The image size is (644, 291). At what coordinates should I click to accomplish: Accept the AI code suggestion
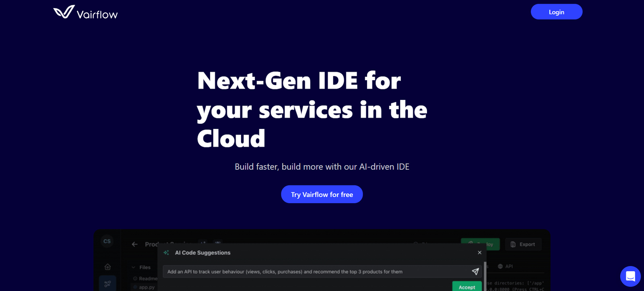tap(467, 287)
